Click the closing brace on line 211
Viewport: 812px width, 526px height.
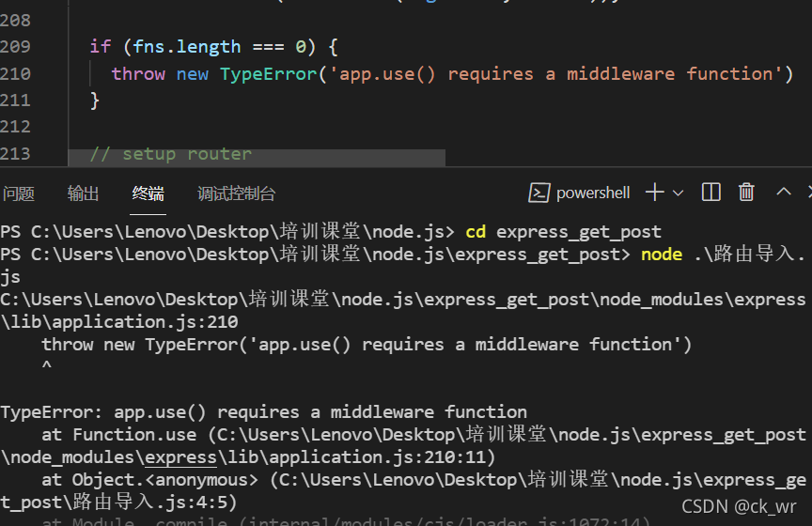(x=94, y=100)
